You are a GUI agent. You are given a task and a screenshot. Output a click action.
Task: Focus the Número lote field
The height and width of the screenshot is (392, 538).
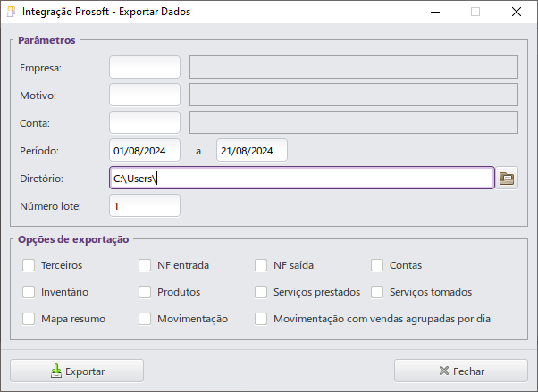click(x=145, y=206)
